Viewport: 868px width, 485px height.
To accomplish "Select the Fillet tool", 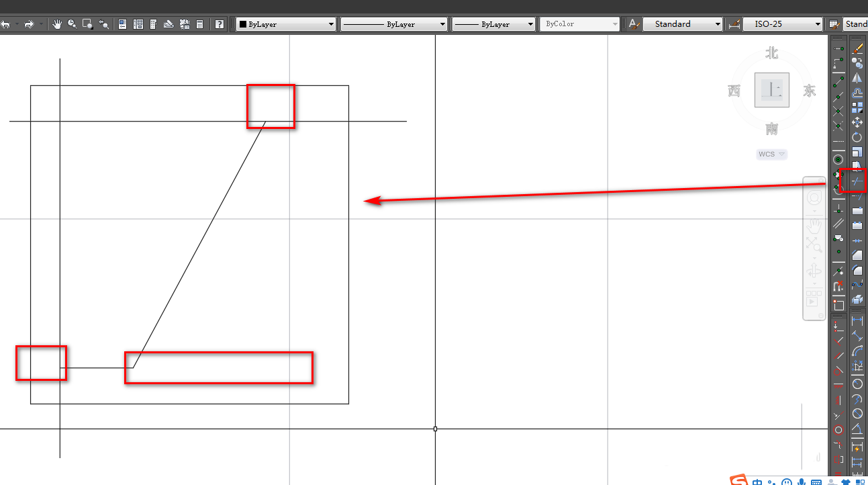I will click(857, 270).
